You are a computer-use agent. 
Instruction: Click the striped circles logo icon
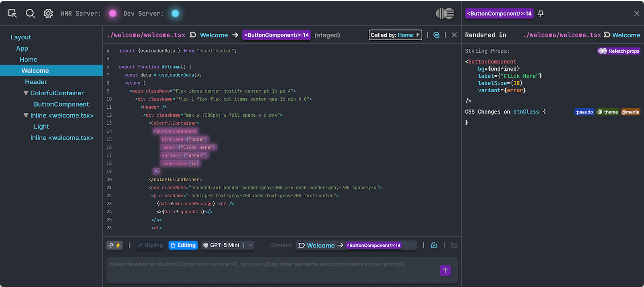click(x=445, y=13)
